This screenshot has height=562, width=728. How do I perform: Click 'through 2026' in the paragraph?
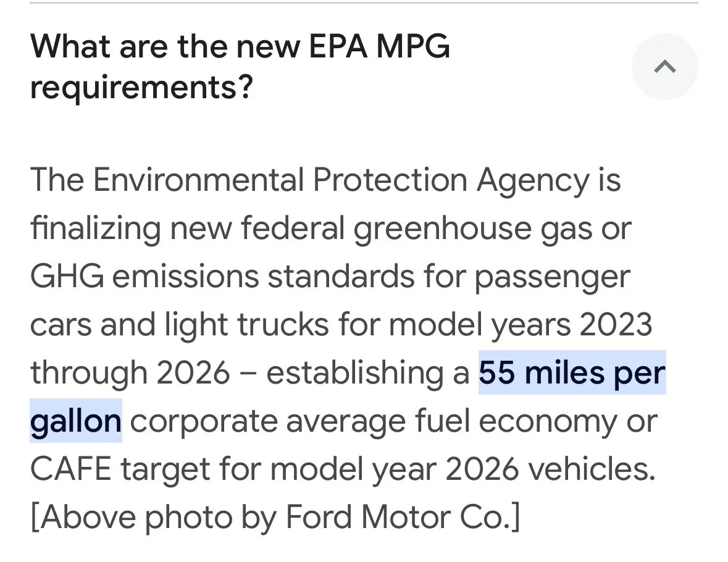tap(130, 372)
